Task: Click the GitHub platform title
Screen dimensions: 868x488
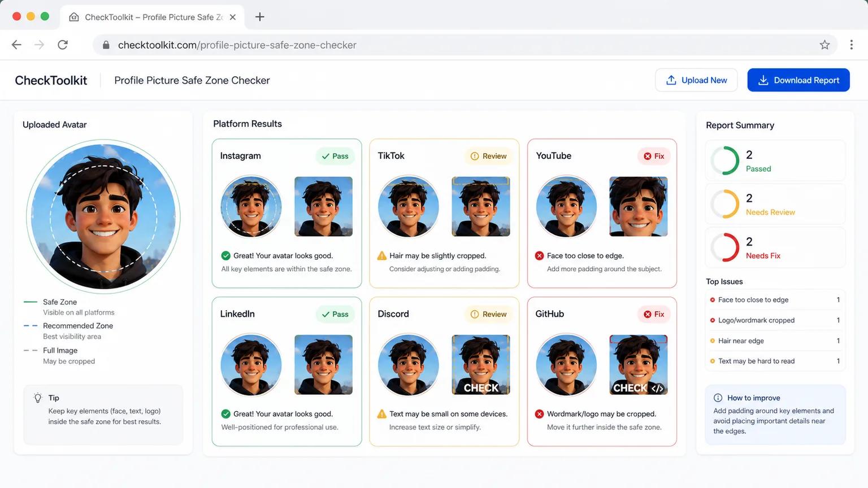Action: point(550,314)
